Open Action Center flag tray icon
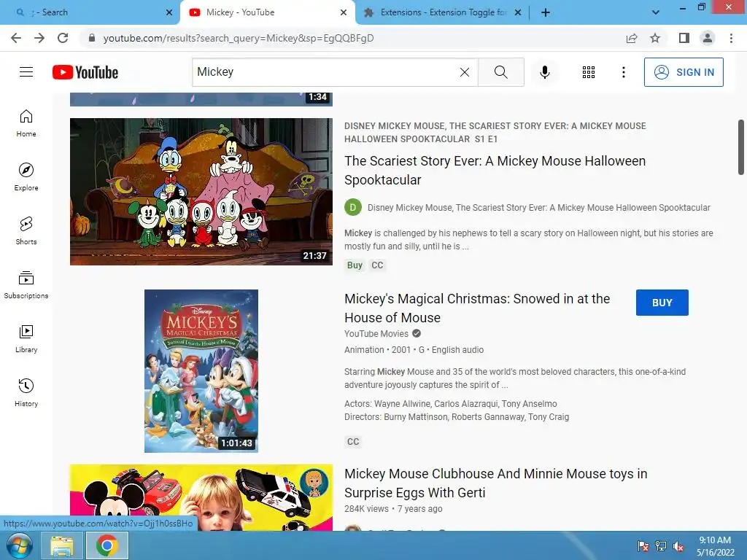This screenshot has width=747, height=560. [x=643, y=546]
